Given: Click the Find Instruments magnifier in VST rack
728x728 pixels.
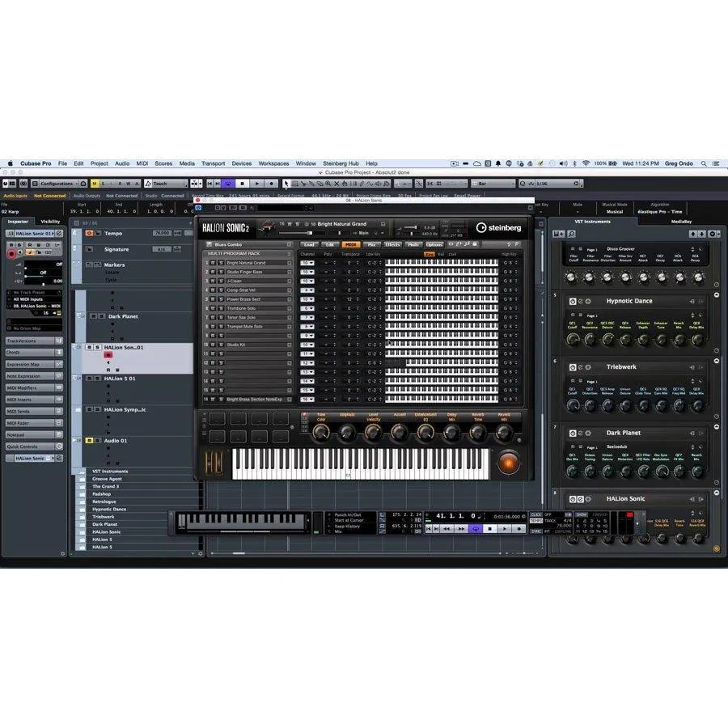Looking at the screenshot, I should click(571, 234).
